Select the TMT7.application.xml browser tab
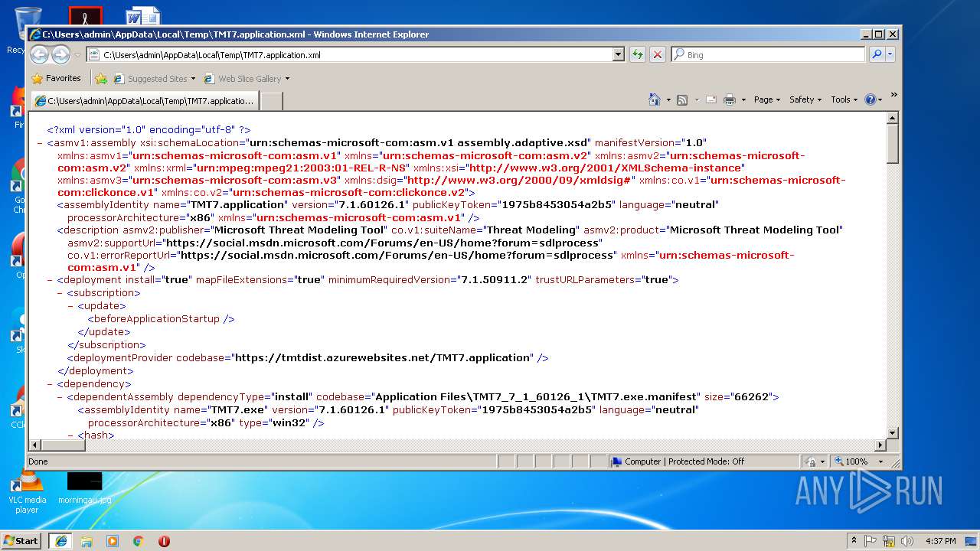 click(145, 101)
